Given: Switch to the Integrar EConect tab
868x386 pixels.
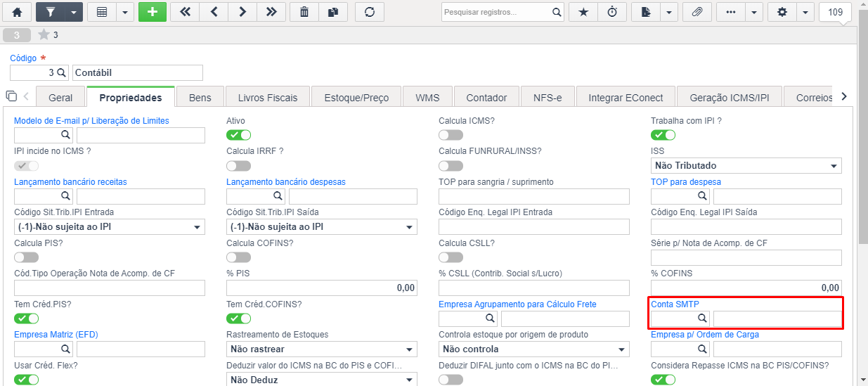Looking at the screenshot, I should click(626, 97).
